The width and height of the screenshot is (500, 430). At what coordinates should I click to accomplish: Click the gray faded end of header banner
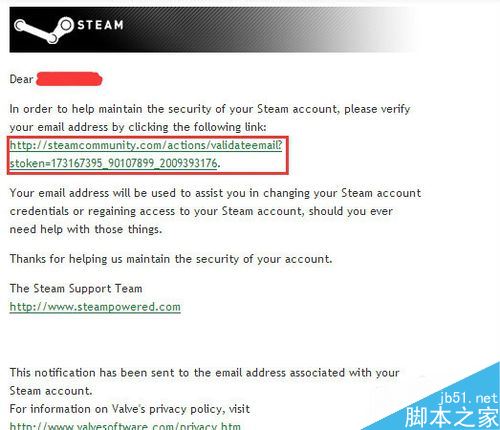tap(383, 30)
